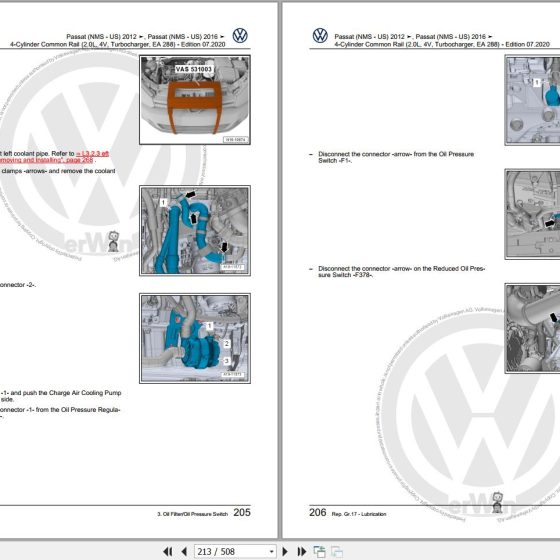Click the Oil Pressure Switch F1 text
The width and height of the screenshot is (560, 560).
(396, 157)
